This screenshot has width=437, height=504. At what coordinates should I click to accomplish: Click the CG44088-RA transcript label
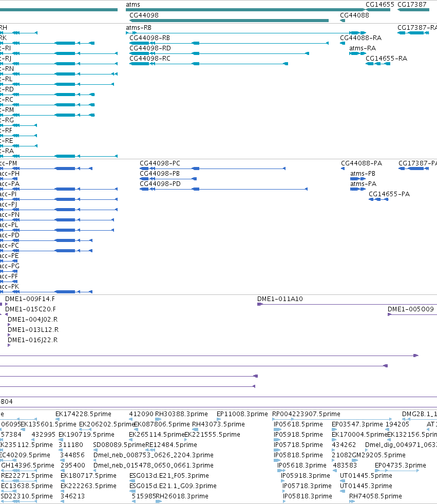360,38
